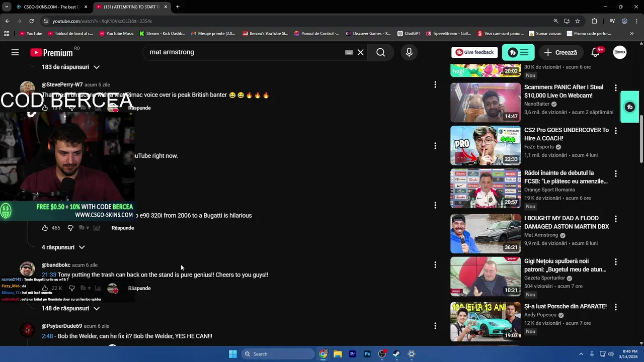Viewport: 644px width, 362px height.
Task: Open options for Scammers PANIC video
Action: [x=615, y=88]
